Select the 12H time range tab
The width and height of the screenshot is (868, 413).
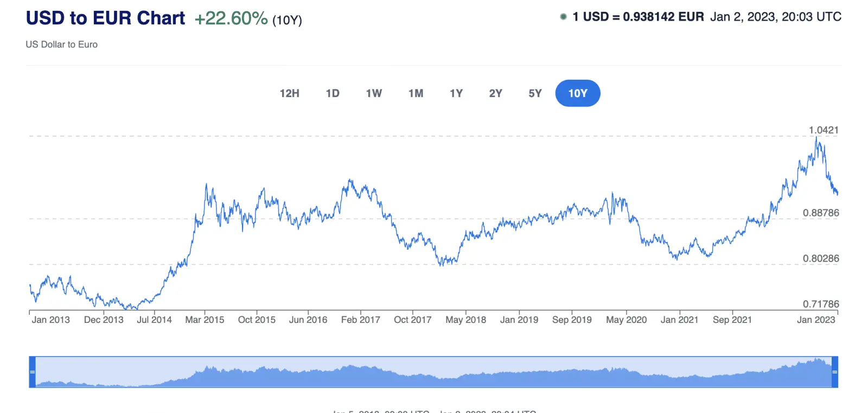[x=289, y=93]
